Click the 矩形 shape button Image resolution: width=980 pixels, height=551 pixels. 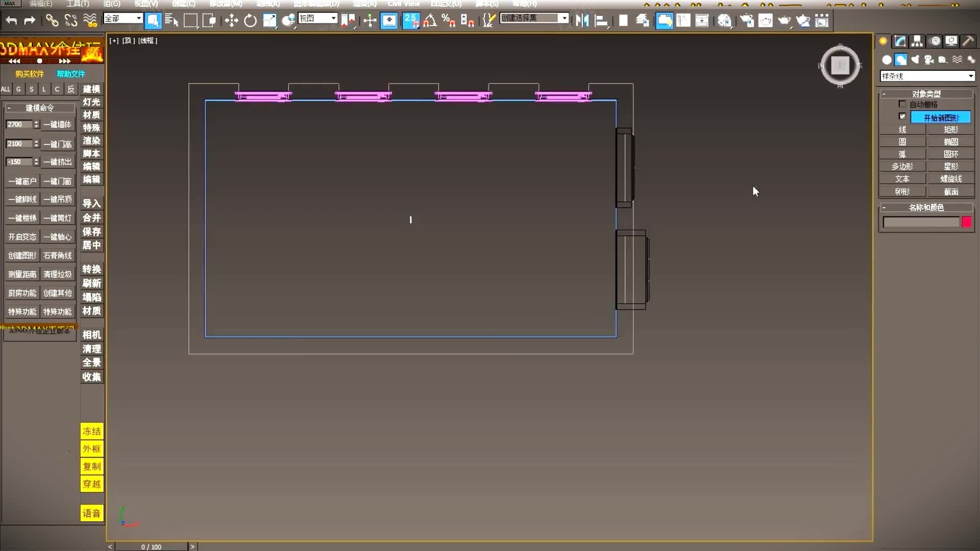pos(950,130)
